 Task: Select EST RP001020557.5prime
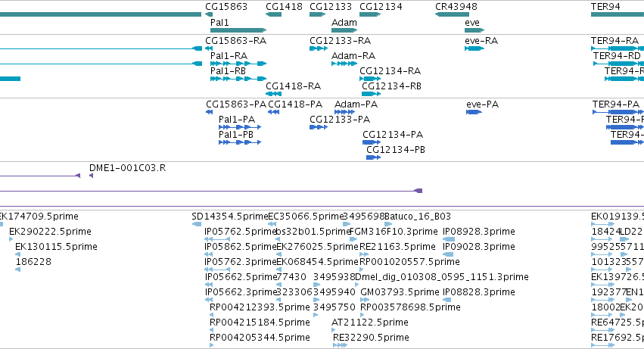pos(409,262)
